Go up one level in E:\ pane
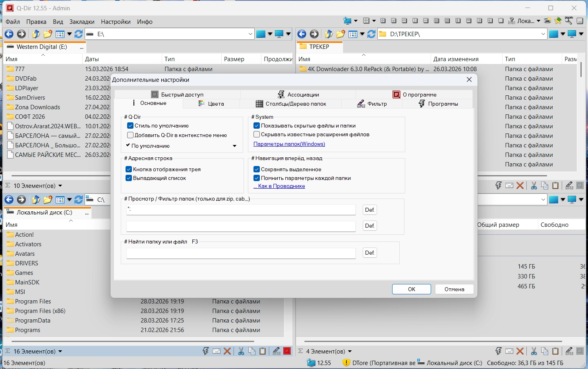 (36, 34)
